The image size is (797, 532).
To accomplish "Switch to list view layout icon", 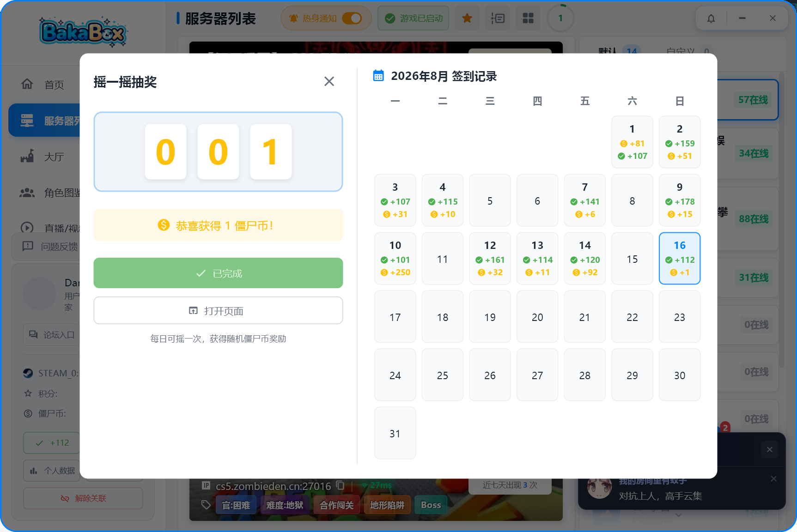I will [498, 18].
